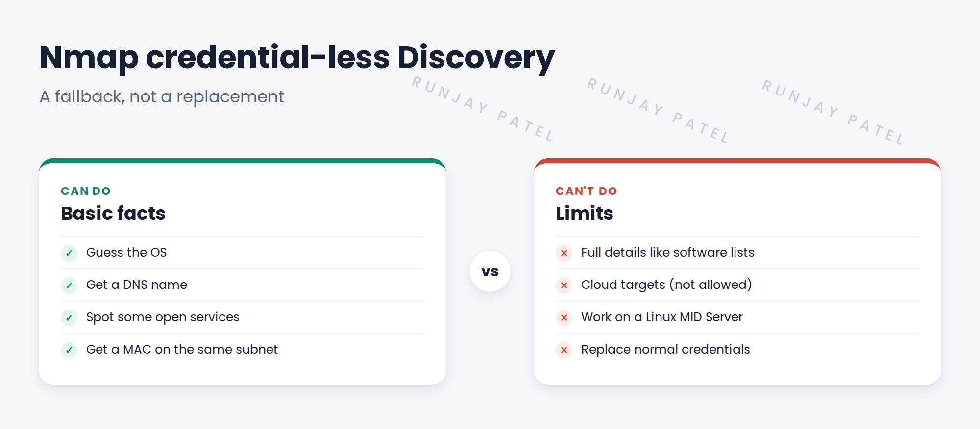Click Cloud targets (not allowed)
Screen dimensions: 980x429
point(666,285)
